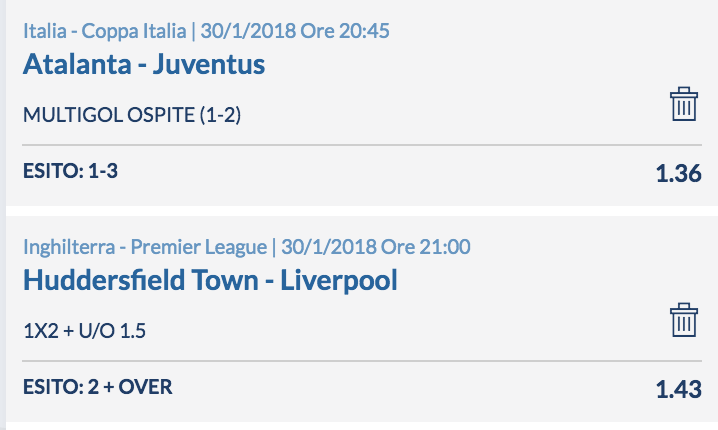Click the Coppa Italia text in header

pyautogui.click(x=134, y=31)
